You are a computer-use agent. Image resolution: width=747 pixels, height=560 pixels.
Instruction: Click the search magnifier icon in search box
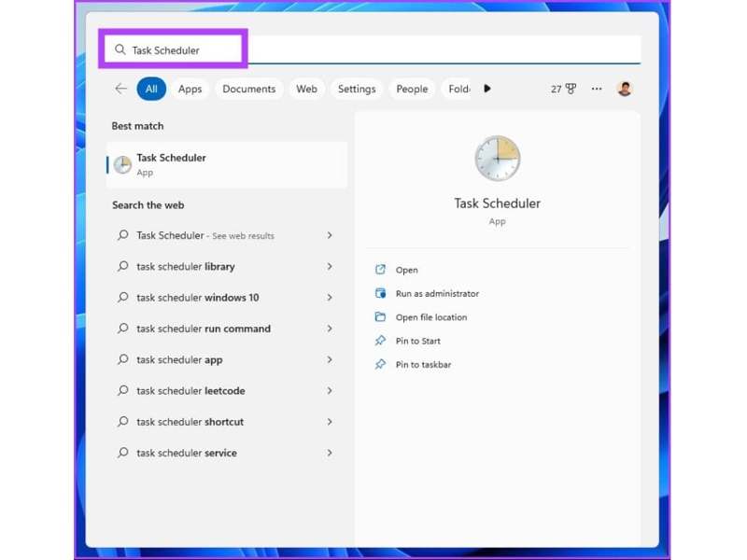pyautogui.click(x=120, y=49)
